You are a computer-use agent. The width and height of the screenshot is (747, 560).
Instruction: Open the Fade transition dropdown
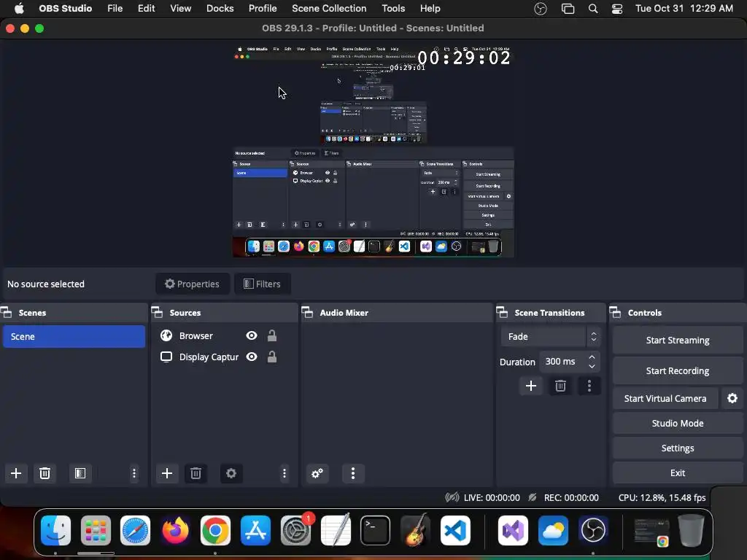click(550, 337)
